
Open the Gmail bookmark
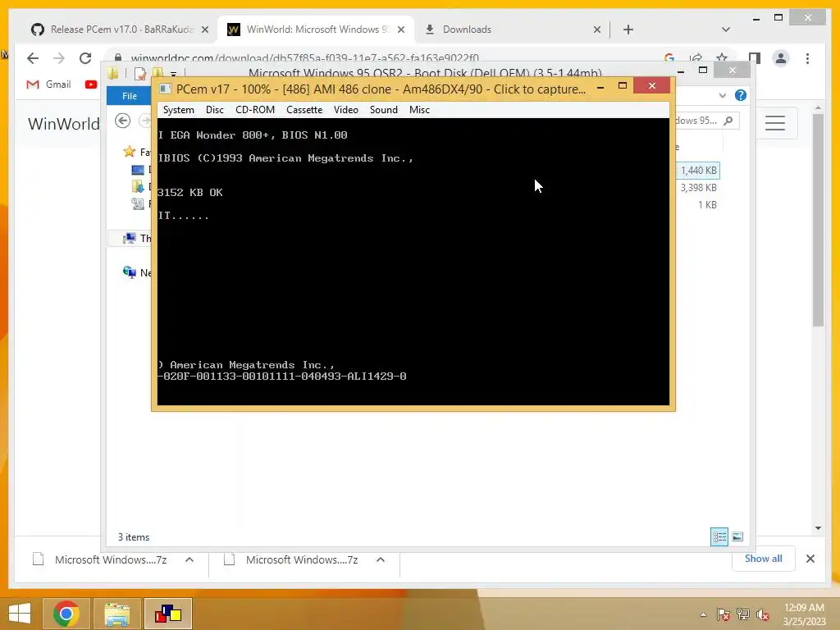pyautogui.click(x=48, y=84)
